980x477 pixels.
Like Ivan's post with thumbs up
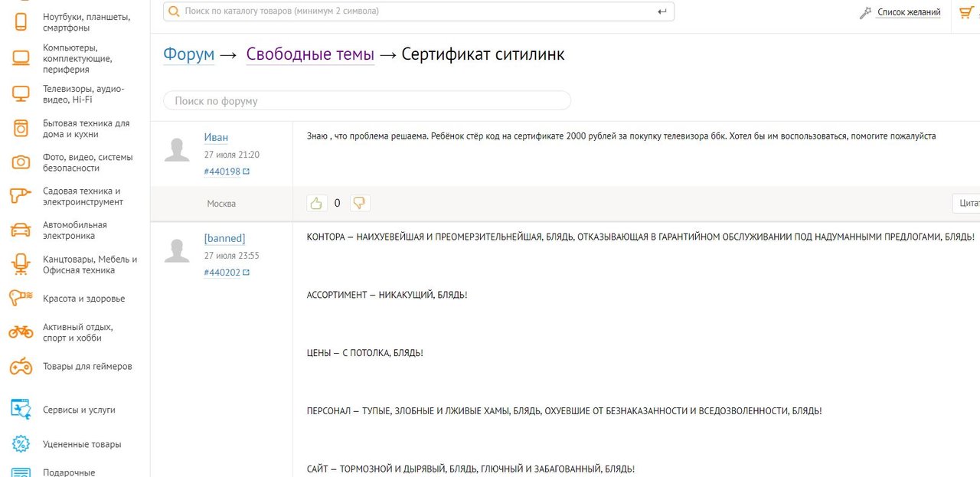[x=316, y=203]
